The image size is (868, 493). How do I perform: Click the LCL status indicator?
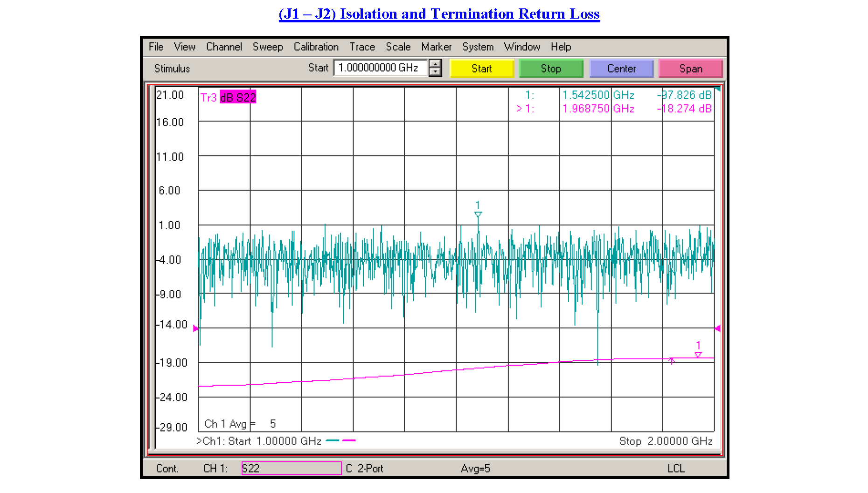(x=677, y=468)
